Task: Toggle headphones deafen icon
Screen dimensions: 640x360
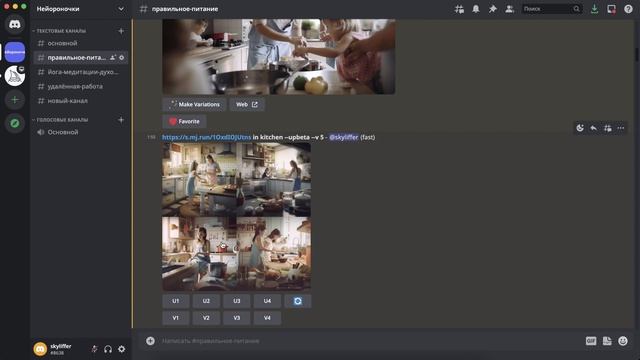Action: pyautogui.click(x=108, y=349)
